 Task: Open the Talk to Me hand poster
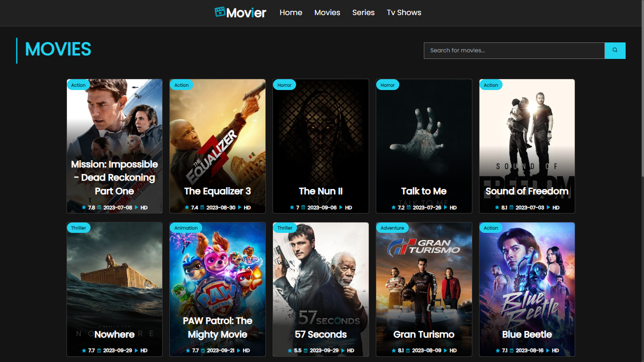(x=424, y=146)
